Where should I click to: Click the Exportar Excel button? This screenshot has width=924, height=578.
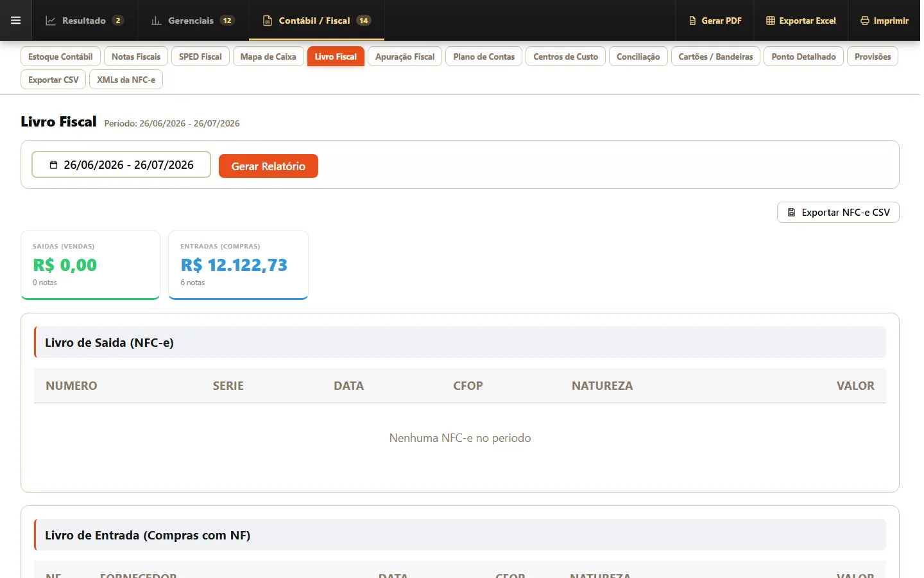[x=801, y=21]
